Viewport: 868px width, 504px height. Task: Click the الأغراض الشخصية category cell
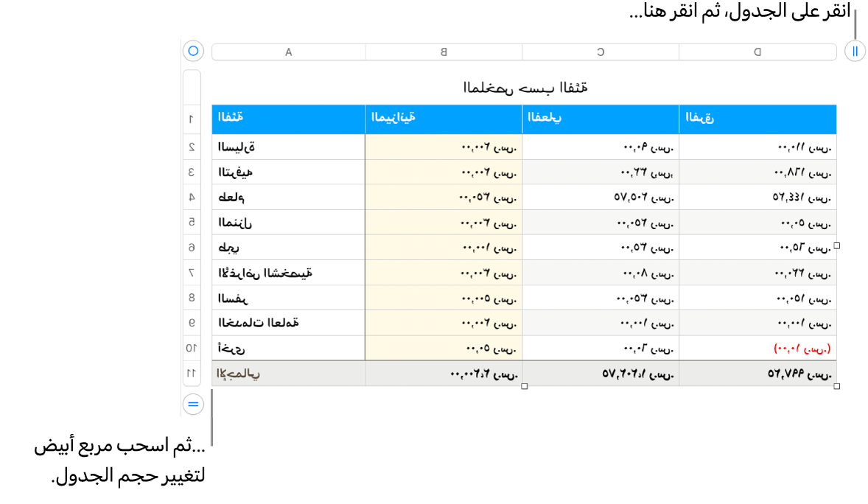(x=288, y=273)
